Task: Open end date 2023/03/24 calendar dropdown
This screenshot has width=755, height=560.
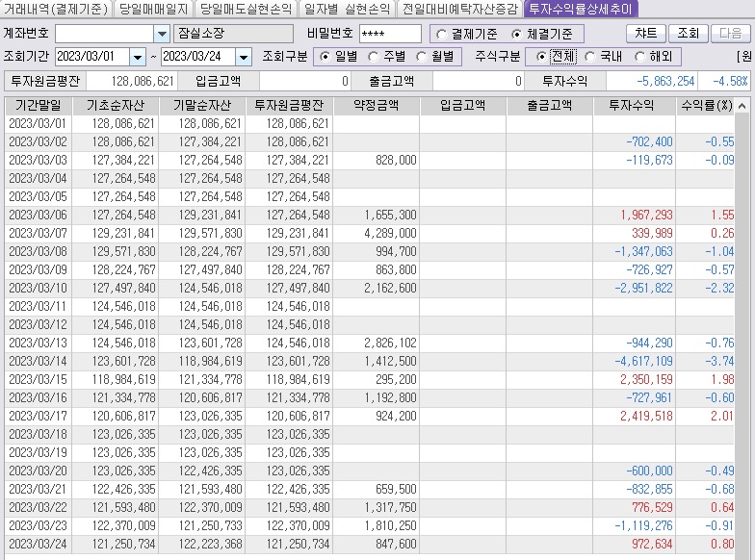Action: (x=244, y=58)
